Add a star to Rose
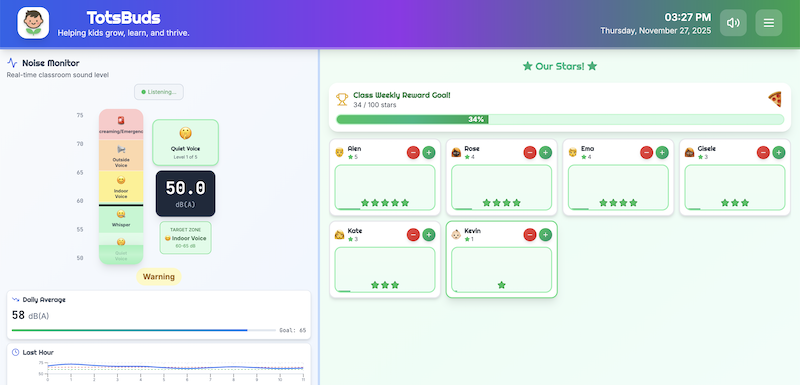Image resolution: width=800 pixels, height=385 pixels. tap(545, 152)
